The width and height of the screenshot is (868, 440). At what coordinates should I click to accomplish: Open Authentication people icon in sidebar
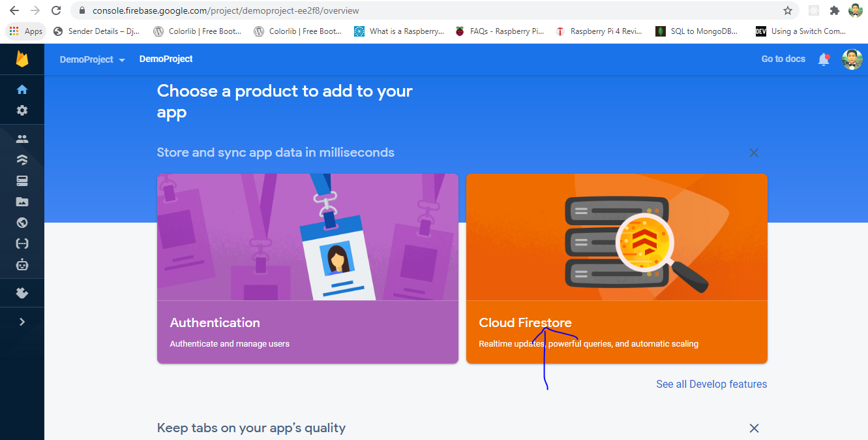coord(22,139)
